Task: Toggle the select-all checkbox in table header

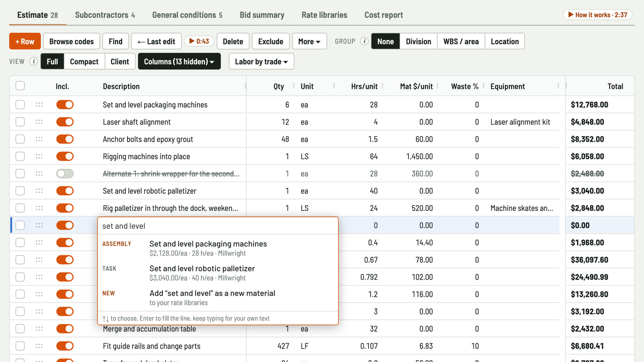Action: (x=20, y=86)
